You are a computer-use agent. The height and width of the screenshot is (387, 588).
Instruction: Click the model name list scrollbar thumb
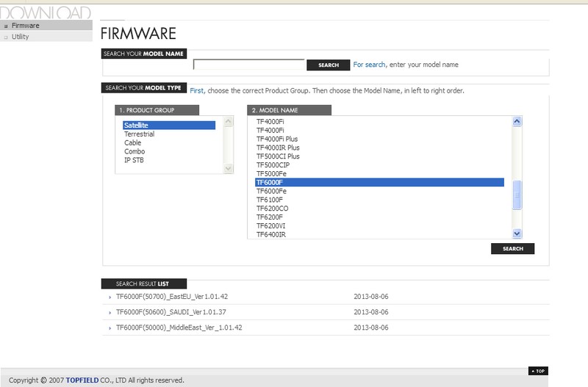[517, 195]
